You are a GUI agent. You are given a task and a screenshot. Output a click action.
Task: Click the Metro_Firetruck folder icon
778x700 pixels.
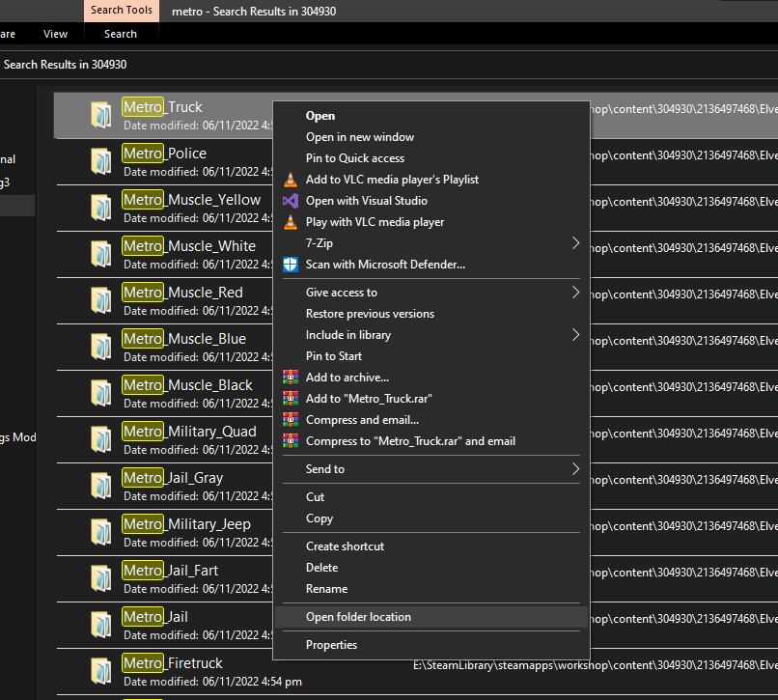coord(101,671)
